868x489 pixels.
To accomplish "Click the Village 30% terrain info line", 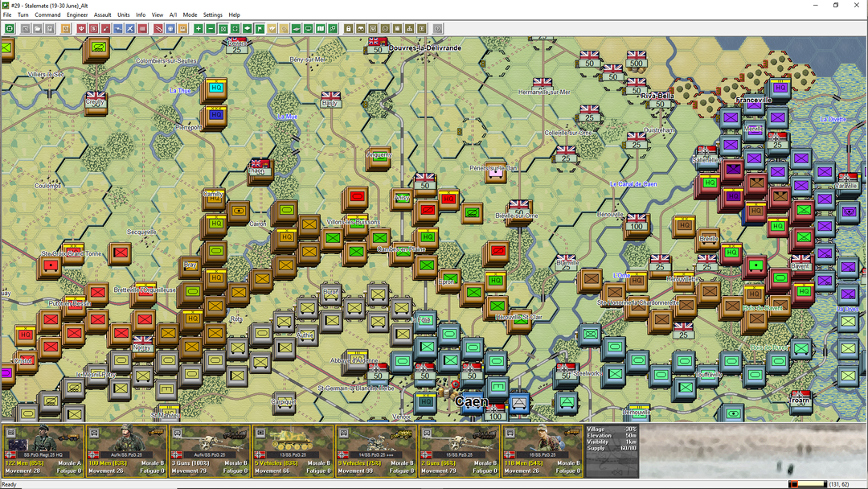I will (611, 429).
